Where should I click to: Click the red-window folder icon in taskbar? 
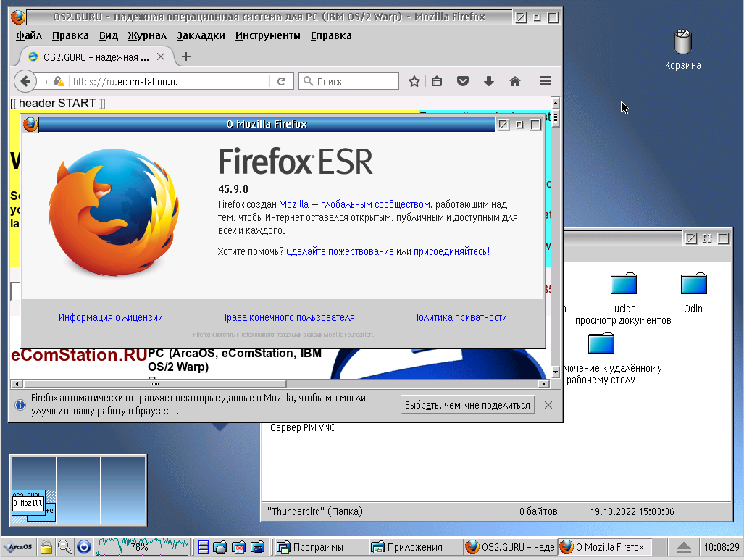coord(238,547)
